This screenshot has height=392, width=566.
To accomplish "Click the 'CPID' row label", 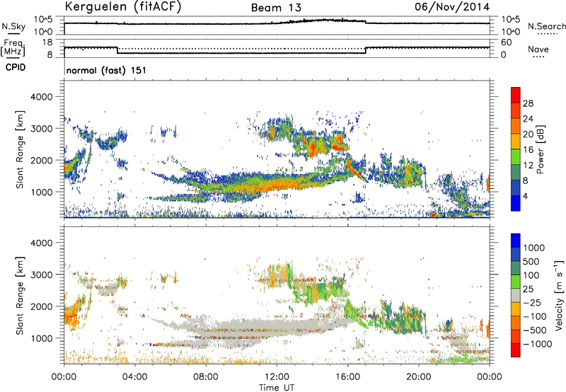I will [x=16, y=67].
